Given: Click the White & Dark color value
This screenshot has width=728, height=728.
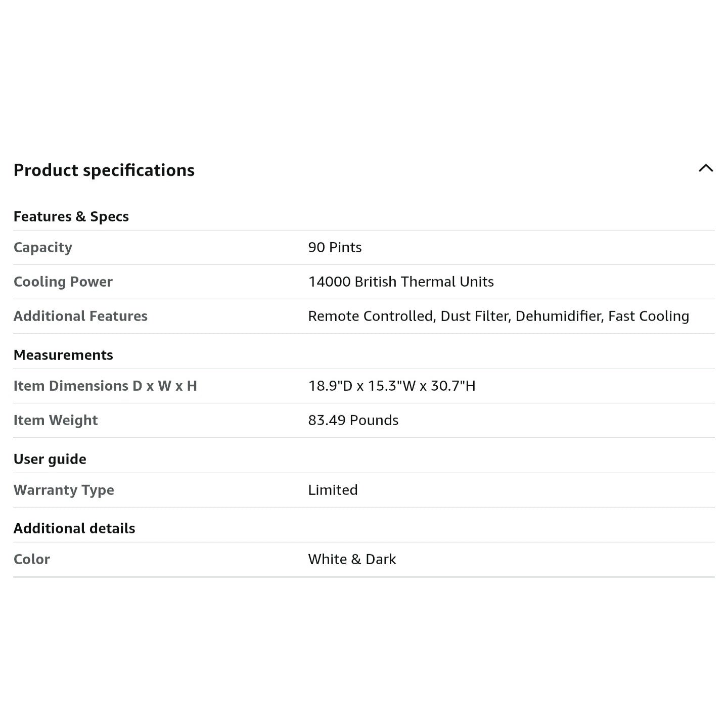Looking at the screenshot, I should click(x=352, y=559).
